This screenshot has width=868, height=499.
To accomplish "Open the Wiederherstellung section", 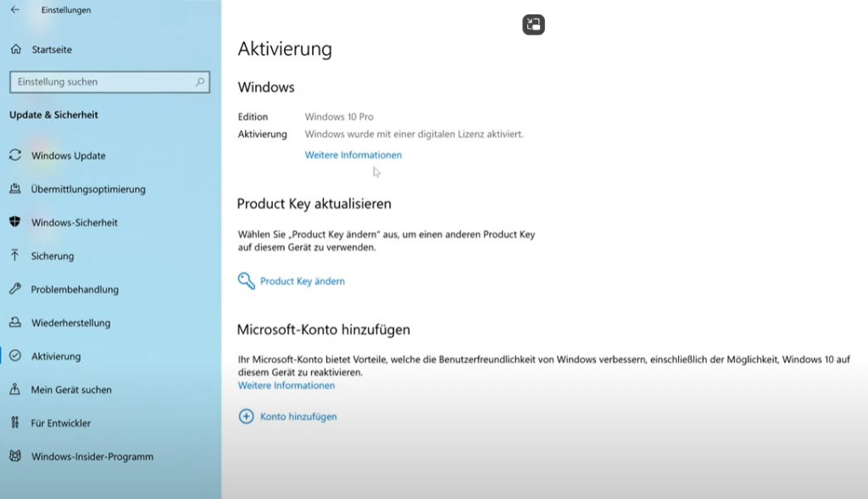I will click(70, 323).
